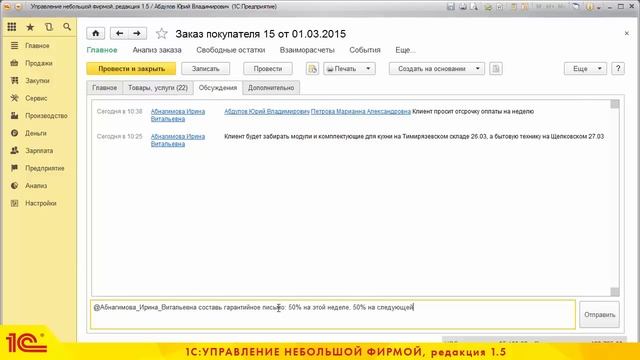Click into the message input field
The image size is (640, 360).
tap(333, 314)
